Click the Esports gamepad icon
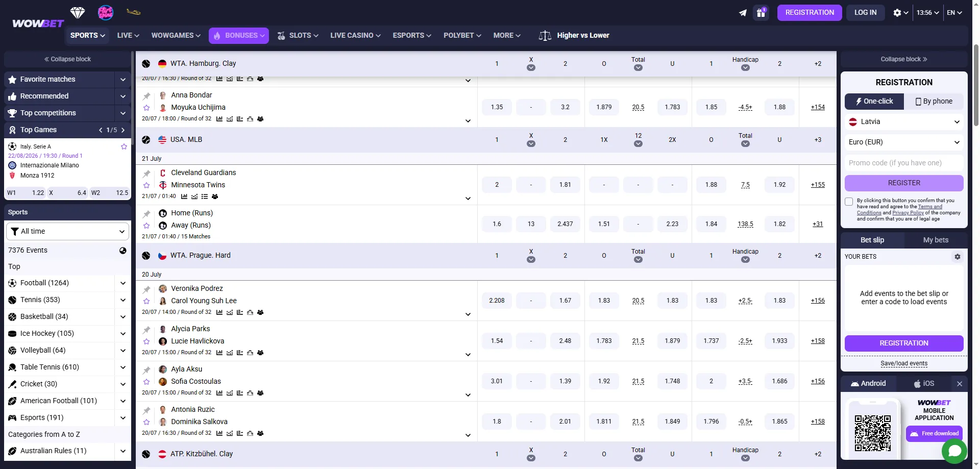 [12, 417]
